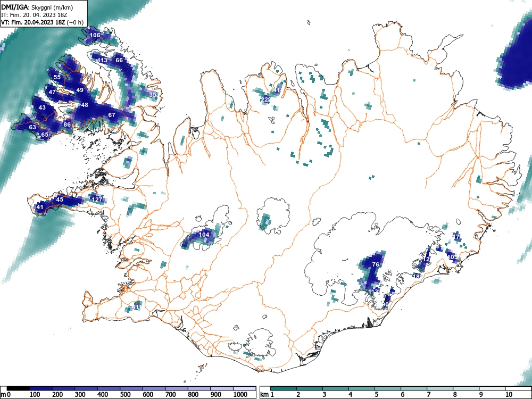Click the visibility value 45 on Snæfellsnes
The height and width of the screenshot is (399, 532).
pyautogui.click(x=60, y=199)
